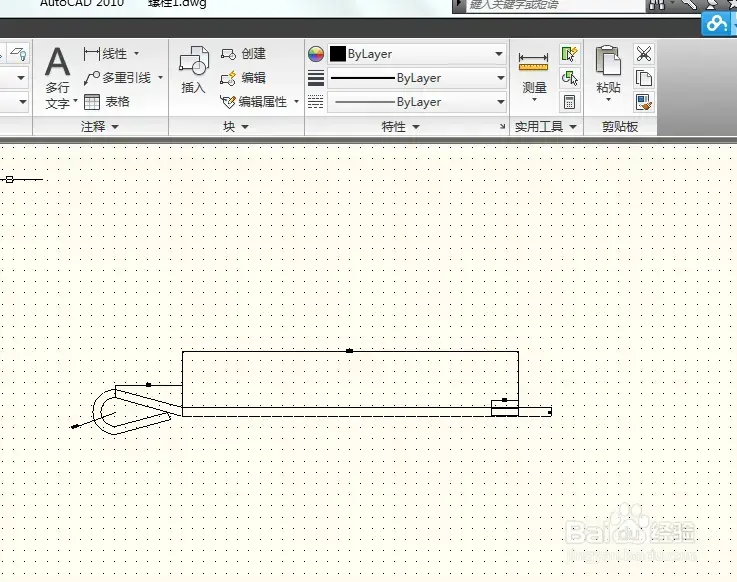Click the Copy Clip icon
Screen dimensions: 737x582
coord(643,78)
